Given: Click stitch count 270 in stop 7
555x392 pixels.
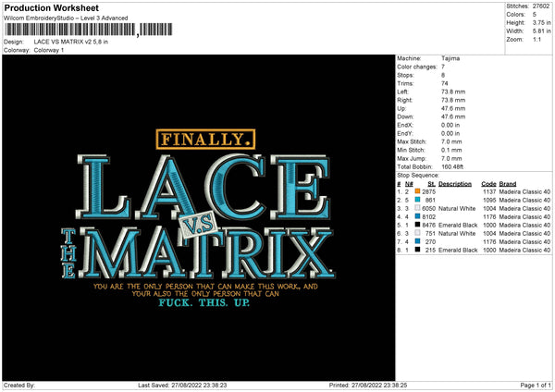Looking at the screenshot, I should (430, 242).
